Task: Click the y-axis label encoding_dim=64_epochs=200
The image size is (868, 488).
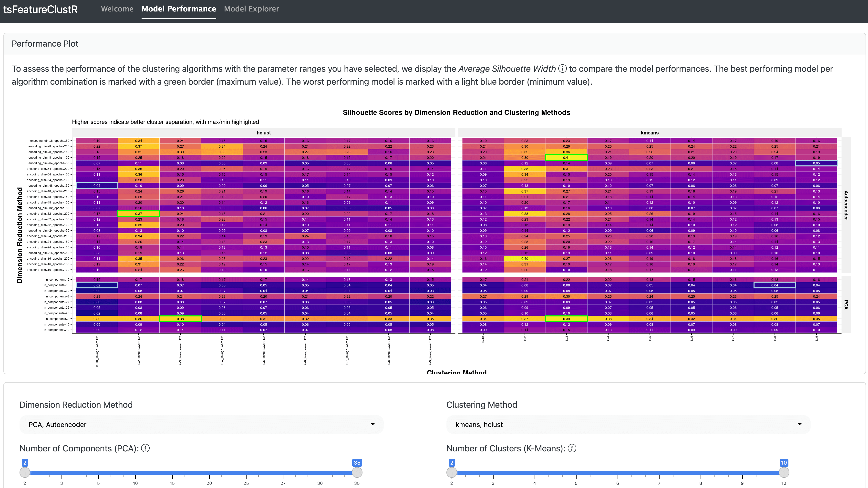Action: (x=48, y=169)
